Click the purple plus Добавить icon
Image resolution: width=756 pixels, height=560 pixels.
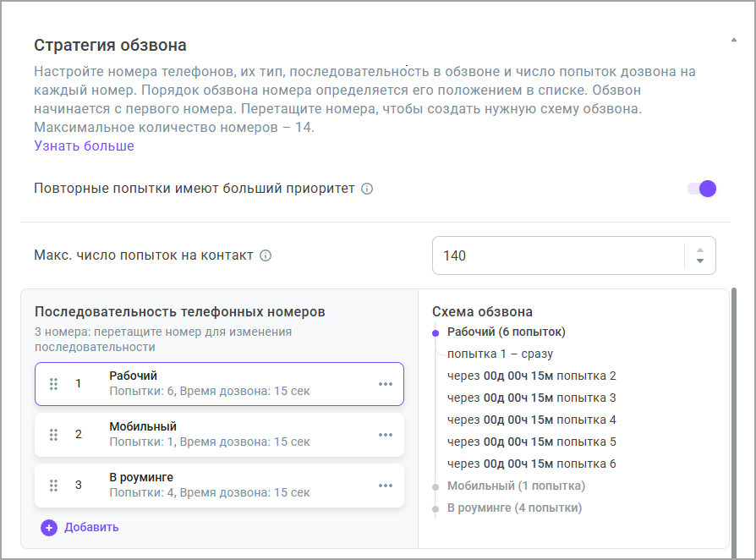point(49,527)
